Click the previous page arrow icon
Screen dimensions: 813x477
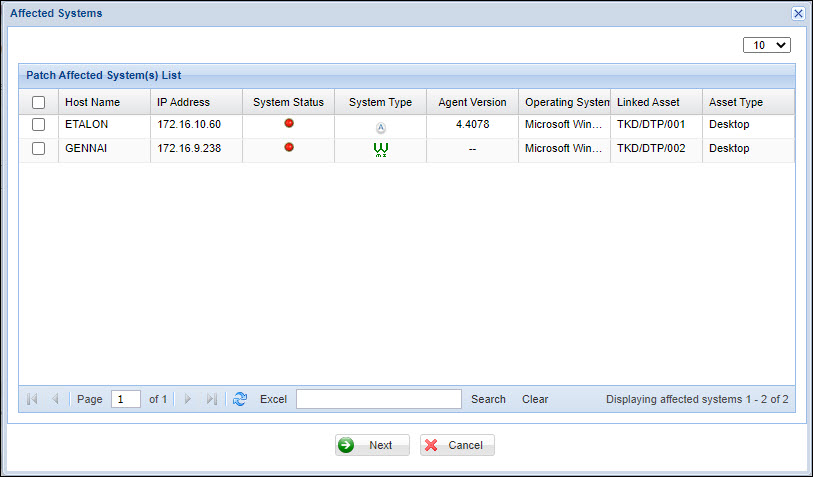pyautogui.click(x=55, y=399)
